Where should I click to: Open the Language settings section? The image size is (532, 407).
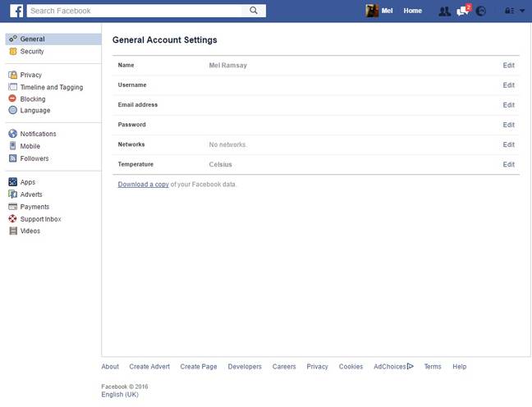[x=35, y=110]
